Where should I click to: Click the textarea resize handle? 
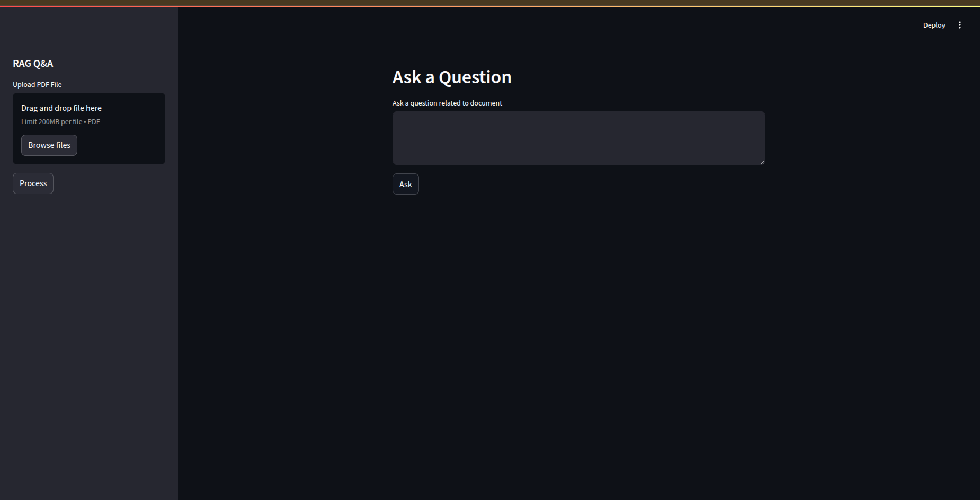(762, 162)
